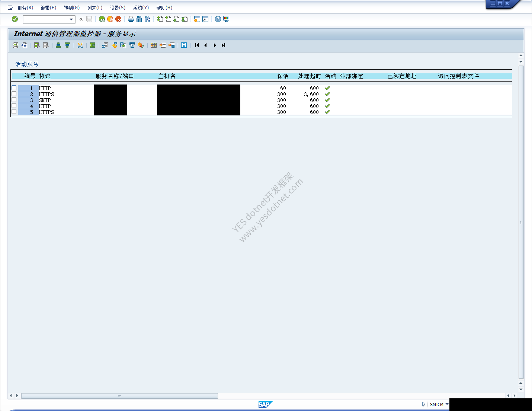532x411 pixels.
Task: Click the green Back arrow icon
Action: click(102, 19)
